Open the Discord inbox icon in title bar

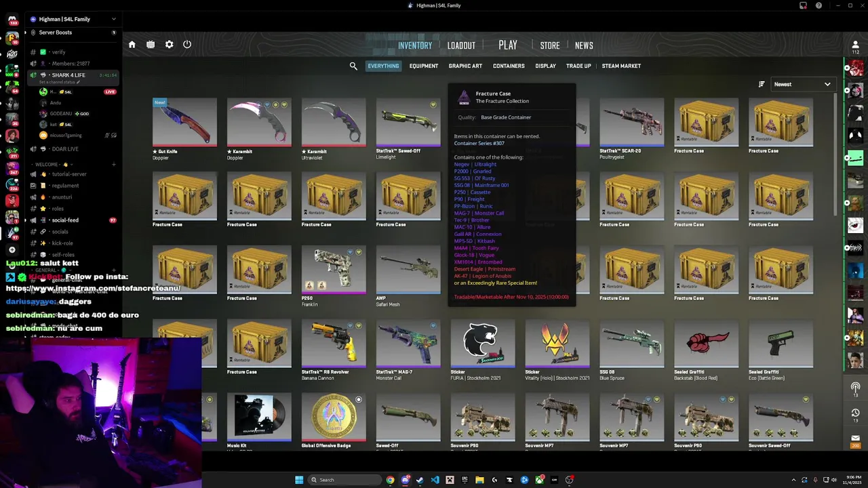(803, 5)
